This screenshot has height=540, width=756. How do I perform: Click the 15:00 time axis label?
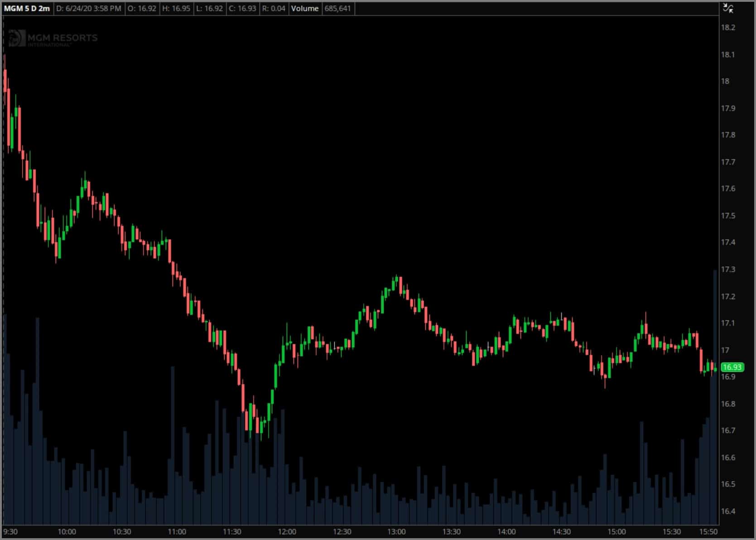coord(616,531)
